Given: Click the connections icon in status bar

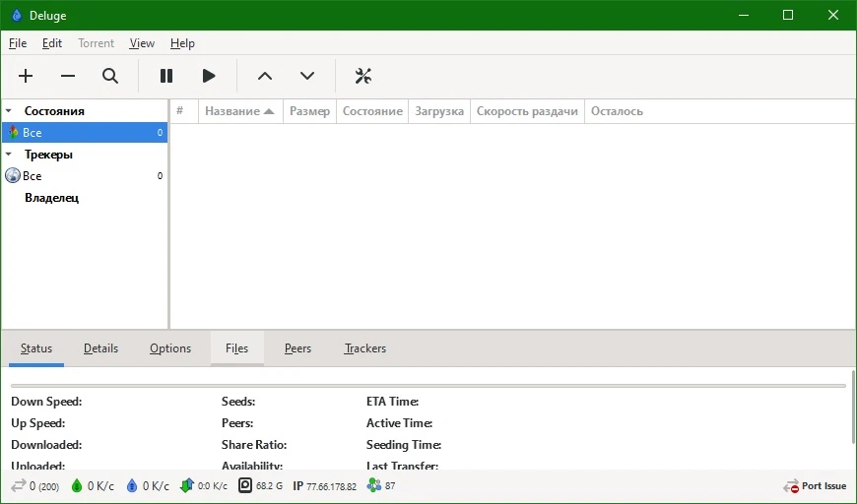Looking at the screenshot, I should tap(18, 485).
